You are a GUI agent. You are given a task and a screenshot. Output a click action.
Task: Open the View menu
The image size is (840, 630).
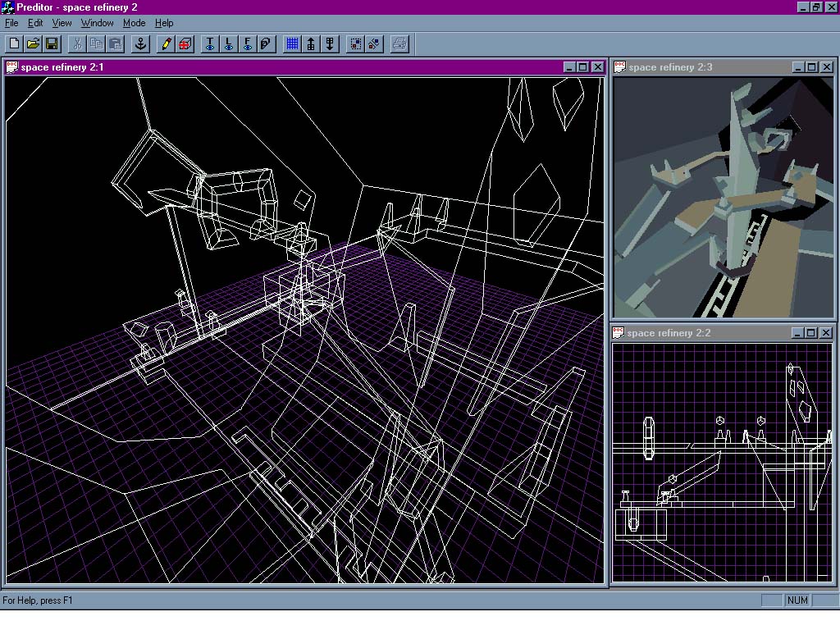coord(62,23)
